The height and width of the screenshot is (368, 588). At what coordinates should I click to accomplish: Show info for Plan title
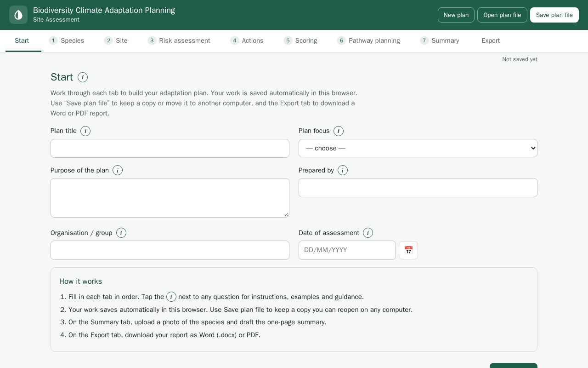(85, 131)
